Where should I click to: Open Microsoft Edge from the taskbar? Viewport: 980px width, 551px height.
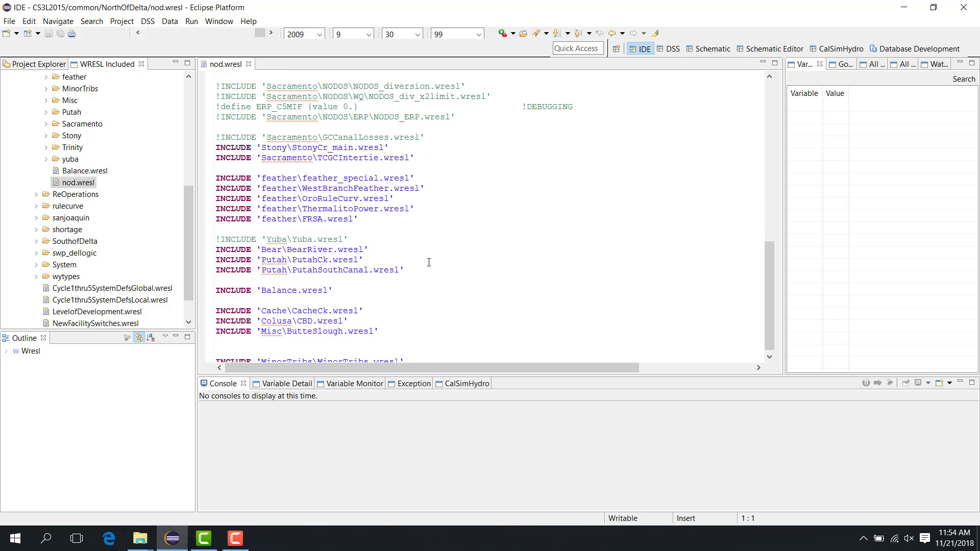pyautogui.click(x=109, y=538)
